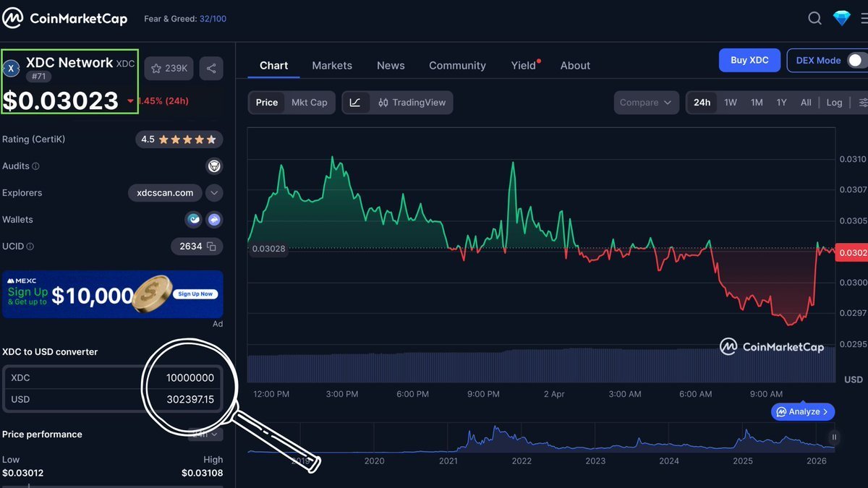The height and width of the screenshot is (488, 868).
Task: Click the blue diamond rewards icon
Action: pos(842,18)
